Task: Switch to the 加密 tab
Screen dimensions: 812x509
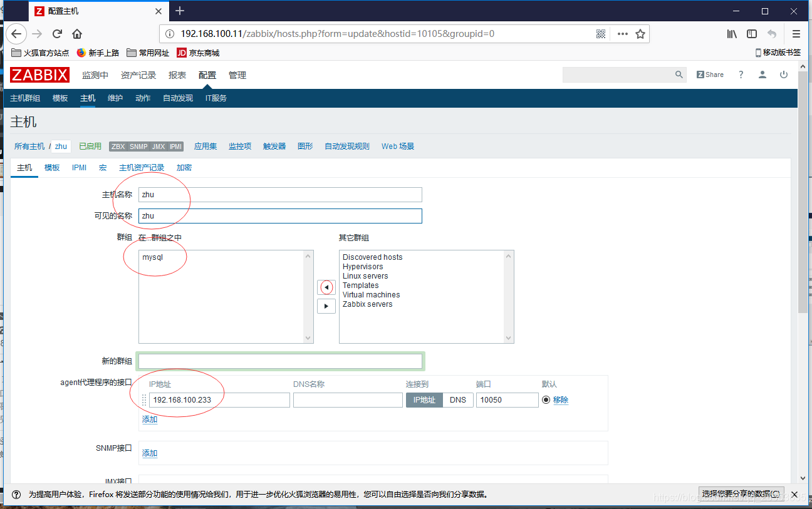Action: (184, 168)
